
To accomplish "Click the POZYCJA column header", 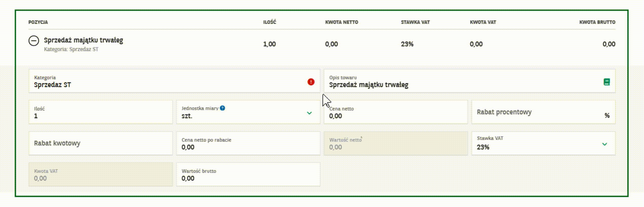I will [x=38, y=22].
